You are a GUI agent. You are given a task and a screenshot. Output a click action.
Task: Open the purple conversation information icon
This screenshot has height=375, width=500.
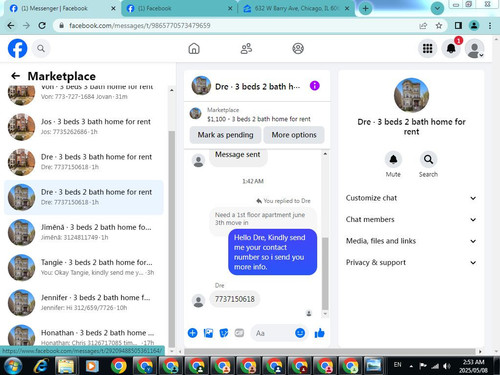pyautogui.click(x=315, y=86)
